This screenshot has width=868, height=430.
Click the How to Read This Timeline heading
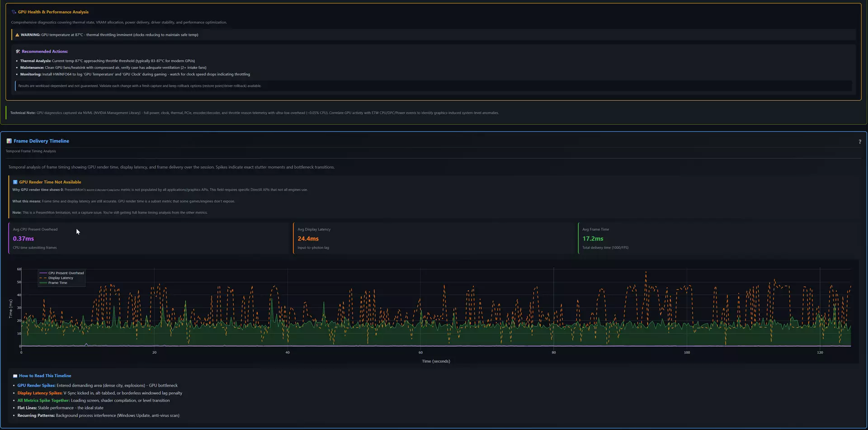(45, 376)
